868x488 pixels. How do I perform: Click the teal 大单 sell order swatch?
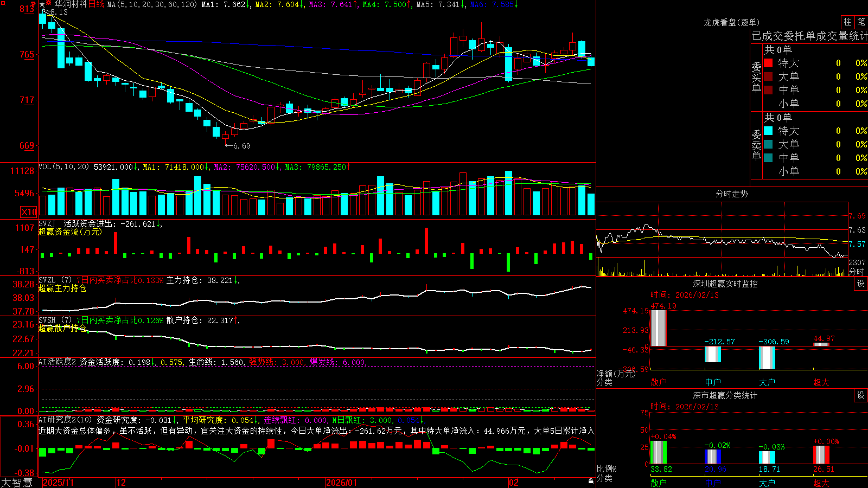point(768,144)
